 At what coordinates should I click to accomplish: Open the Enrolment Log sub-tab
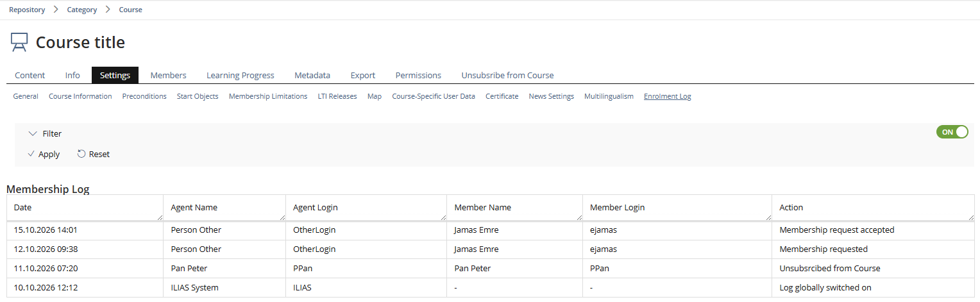668,96
